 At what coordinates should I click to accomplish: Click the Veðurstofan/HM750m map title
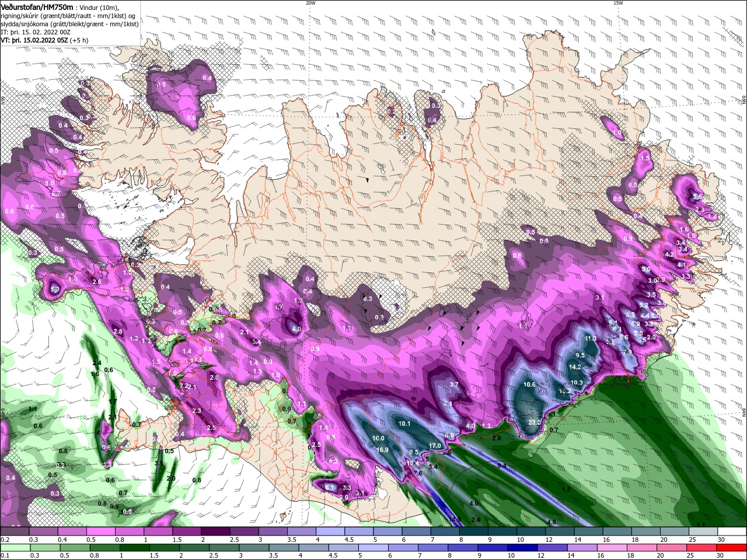[x=37, y=6]
